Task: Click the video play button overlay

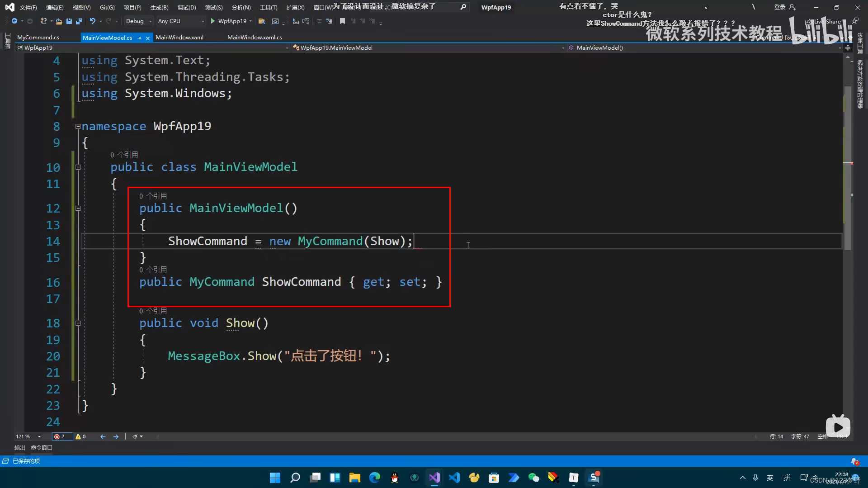Action: tap(838, 426)
